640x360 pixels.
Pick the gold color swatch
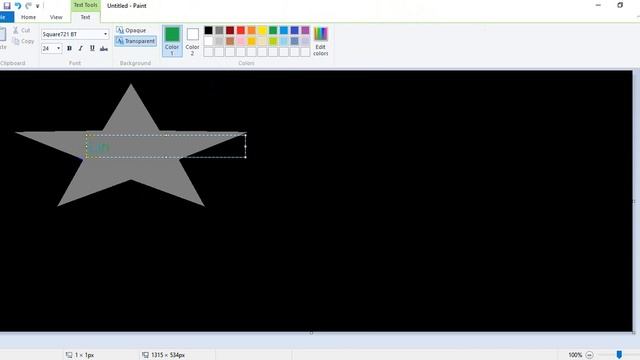251,41
